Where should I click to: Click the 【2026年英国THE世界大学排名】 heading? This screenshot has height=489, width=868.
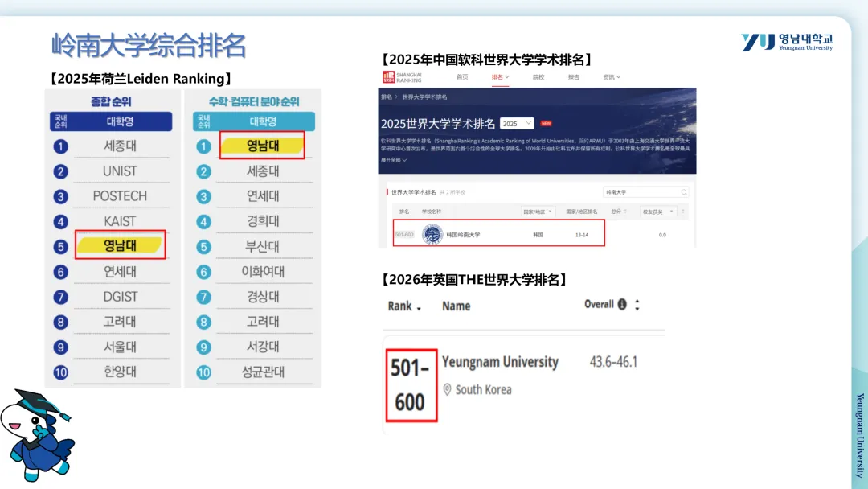point(474,280)
